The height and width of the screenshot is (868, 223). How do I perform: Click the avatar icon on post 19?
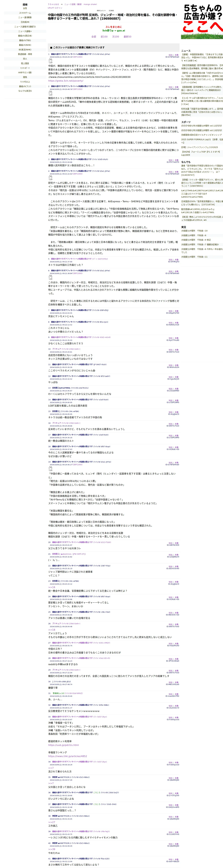(x=50, y=468)
